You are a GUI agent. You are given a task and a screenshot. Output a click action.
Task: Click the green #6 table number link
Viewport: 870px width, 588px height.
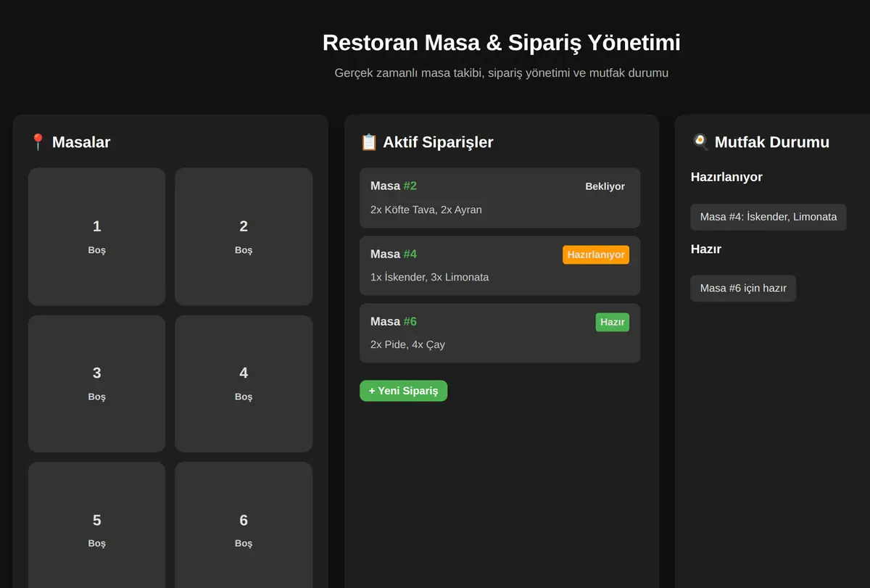tap(410, 321)
